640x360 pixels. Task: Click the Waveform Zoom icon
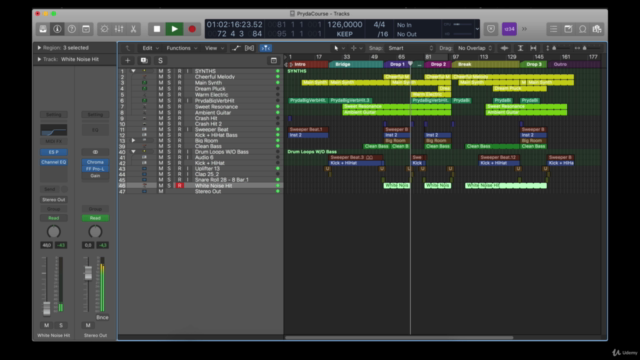click(504, 48)
